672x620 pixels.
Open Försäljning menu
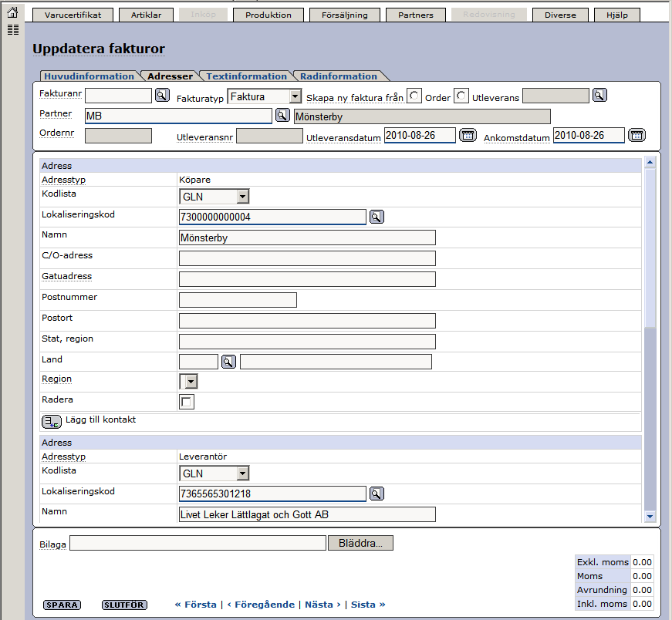pyautogui.click(x=345, y=15)
